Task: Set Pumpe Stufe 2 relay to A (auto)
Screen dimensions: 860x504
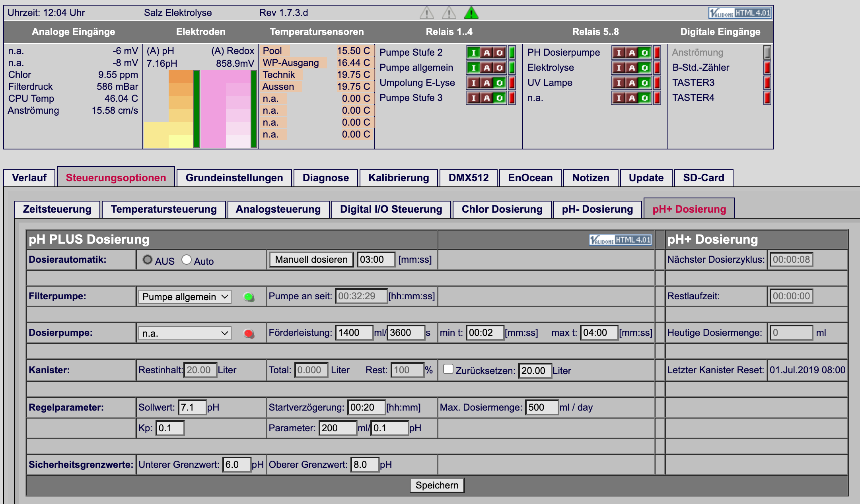Action: 486,52
